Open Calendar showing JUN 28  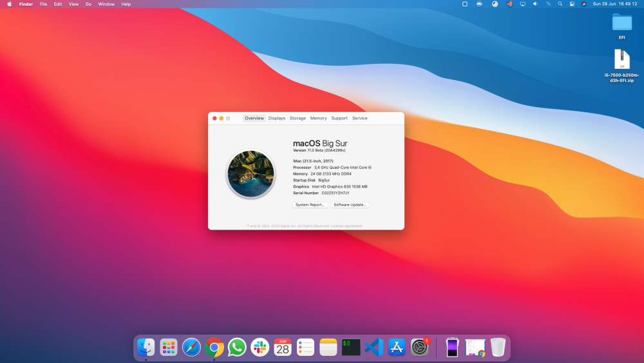click(x=283, y=348)
